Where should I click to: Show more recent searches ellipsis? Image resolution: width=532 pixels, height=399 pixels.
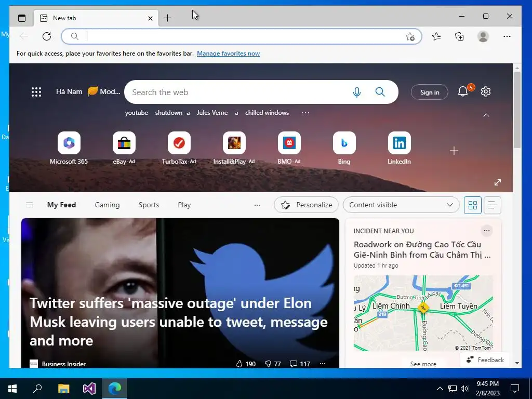305,113
